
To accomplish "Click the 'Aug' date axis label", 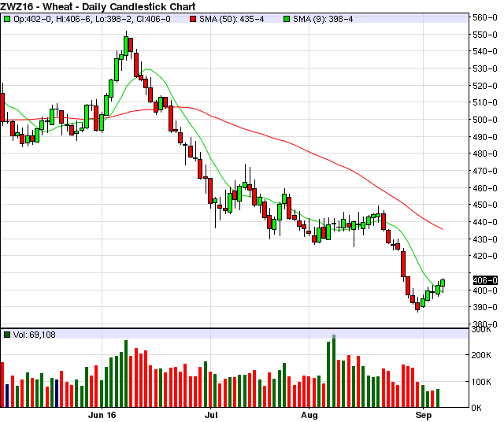I will 309,415.
